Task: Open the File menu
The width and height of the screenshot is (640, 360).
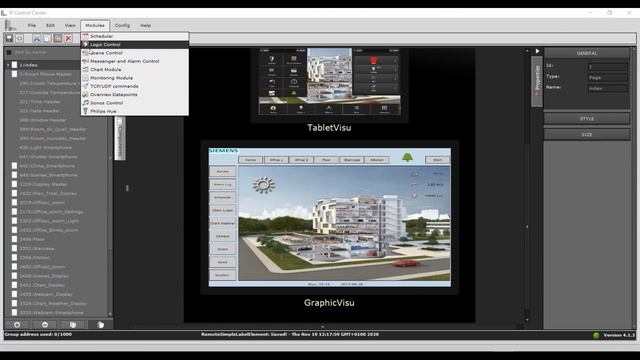Action: click(x=32, y=25)
